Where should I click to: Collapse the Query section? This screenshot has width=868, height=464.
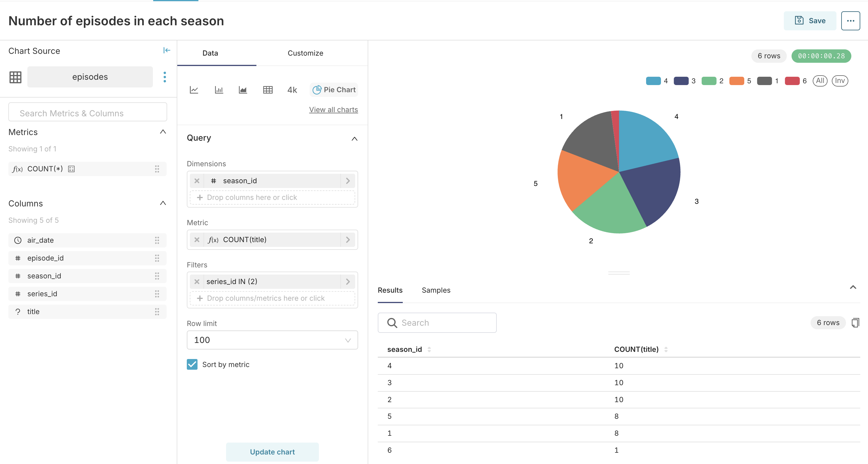pos(354,139)
